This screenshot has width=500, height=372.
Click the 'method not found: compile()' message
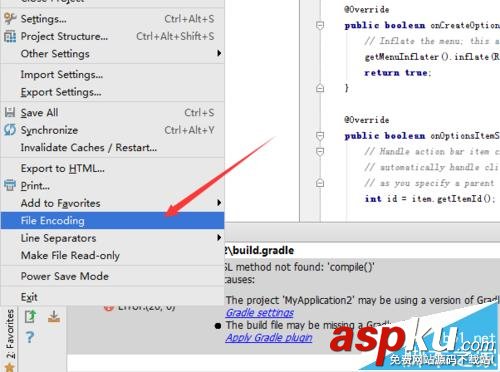coord(299,267)
